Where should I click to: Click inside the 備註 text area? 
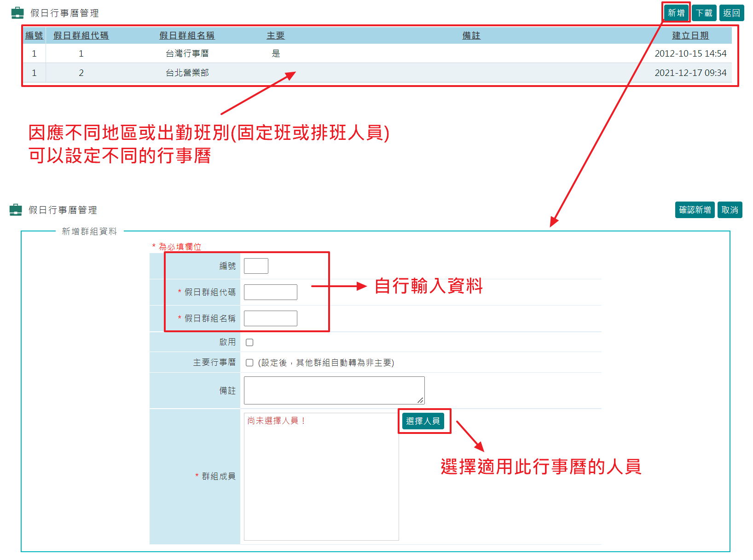pyautogui.click(x=334, y=390)
